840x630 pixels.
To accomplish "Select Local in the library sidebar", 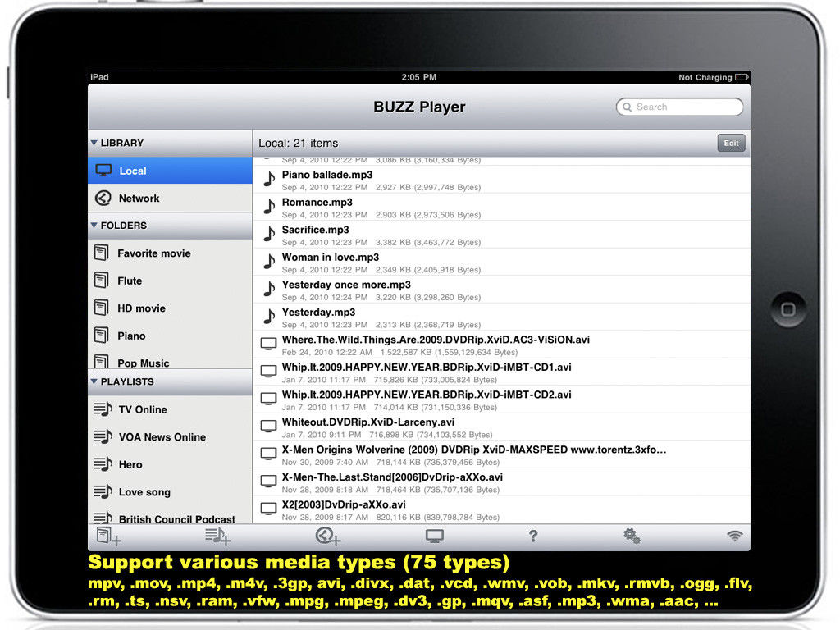I will [x=170, y=171].
